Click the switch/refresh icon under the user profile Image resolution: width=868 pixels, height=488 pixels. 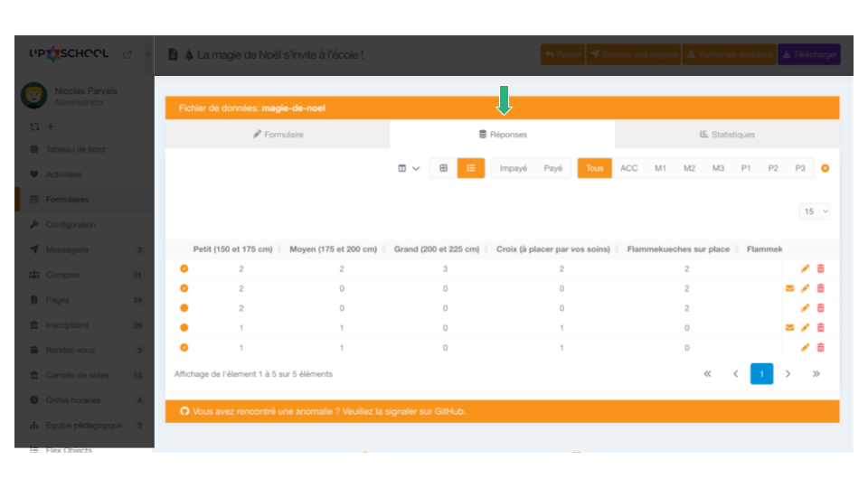coord(34,127)
